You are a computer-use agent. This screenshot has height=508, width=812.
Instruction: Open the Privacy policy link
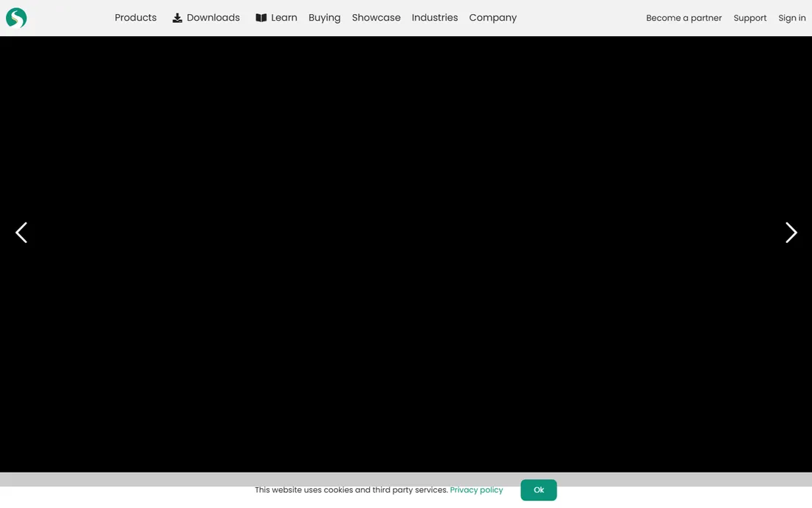pyautogui.click(x=476, y=490)
